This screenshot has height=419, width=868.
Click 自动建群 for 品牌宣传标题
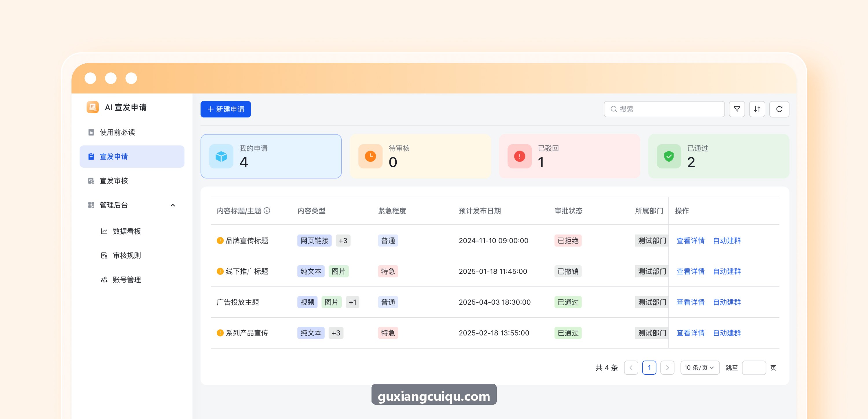coord(727,240)
